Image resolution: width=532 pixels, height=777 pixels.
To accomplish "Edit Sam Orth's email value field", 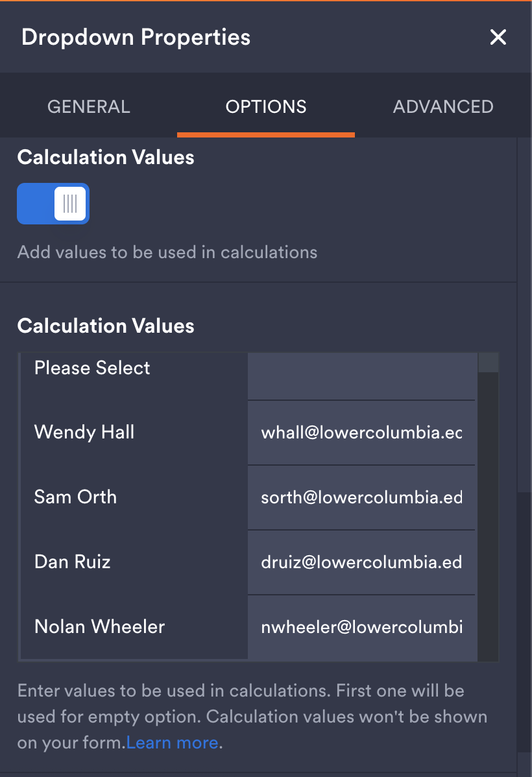I will point(361,497).
